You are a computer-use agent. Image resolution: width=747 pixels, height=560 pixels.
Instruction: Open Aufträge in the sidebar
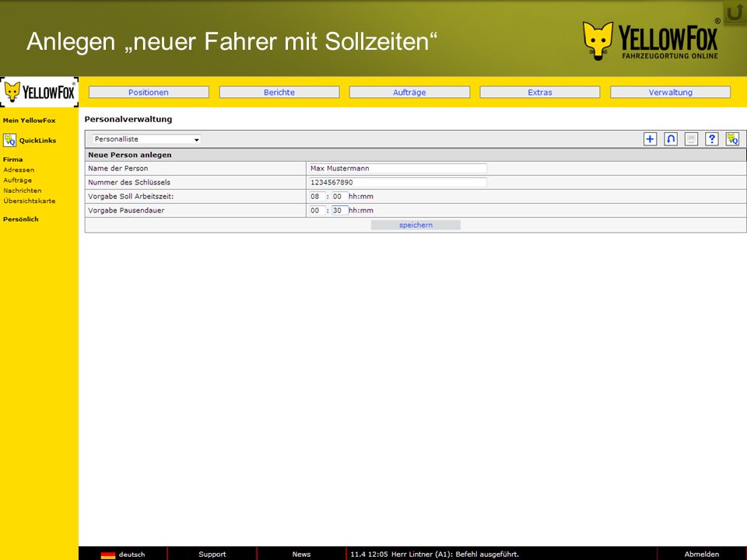tap(18, 180)
